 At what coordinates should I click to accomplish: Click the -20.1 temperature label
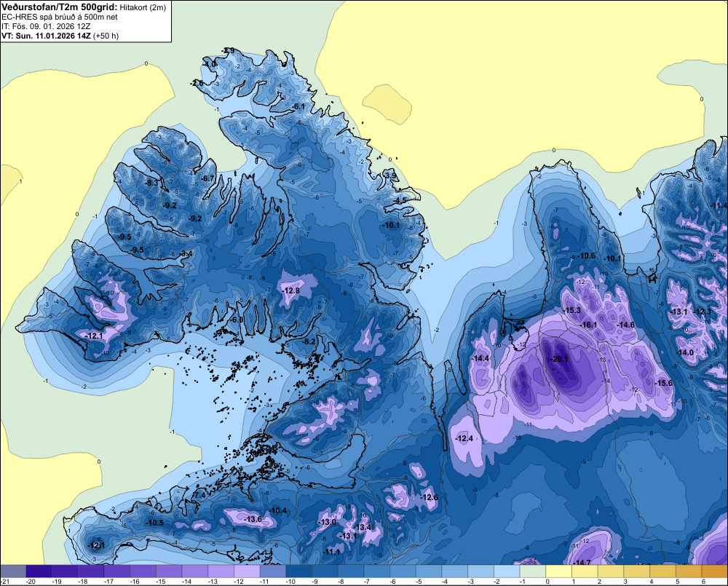coord(558,359)
